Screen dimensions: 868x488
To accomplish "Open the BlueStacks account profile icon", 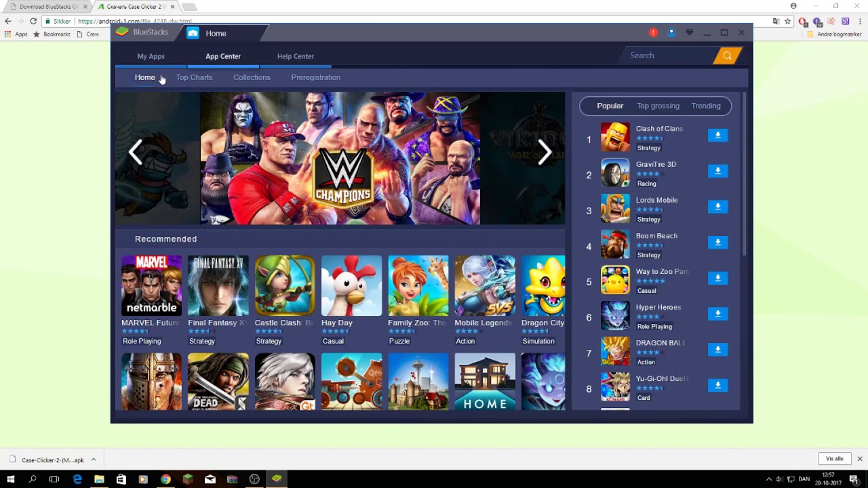I will coord(671,33).
